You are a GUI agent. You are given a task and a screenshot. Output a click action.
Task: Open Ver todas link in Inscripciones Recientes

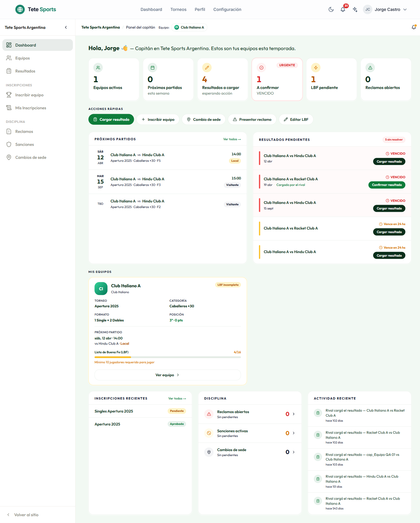pyautogui.click(x=177, y=398)
